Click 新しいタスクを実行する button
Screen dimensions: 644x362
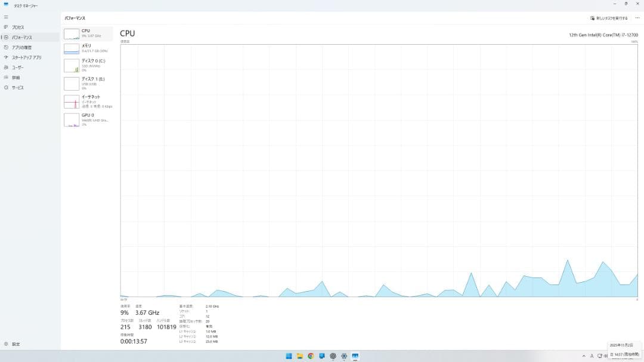click(x=609, y=18)
